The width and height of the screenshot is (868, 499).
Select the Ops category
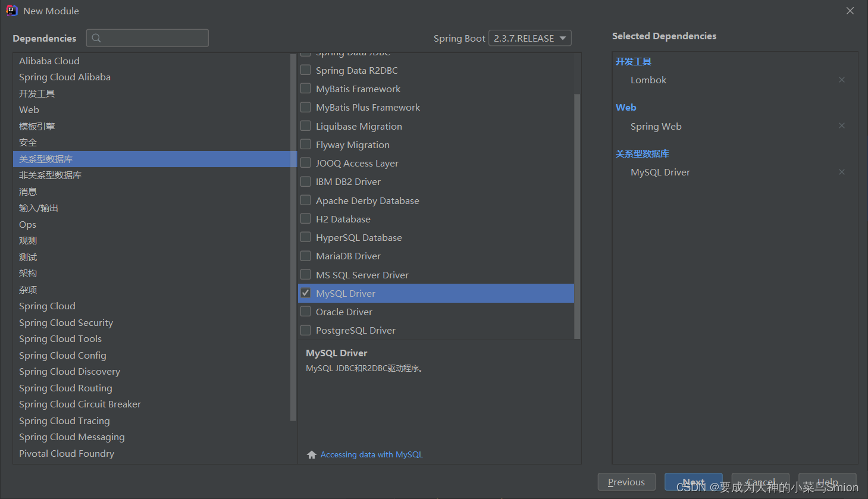(151, 224)
